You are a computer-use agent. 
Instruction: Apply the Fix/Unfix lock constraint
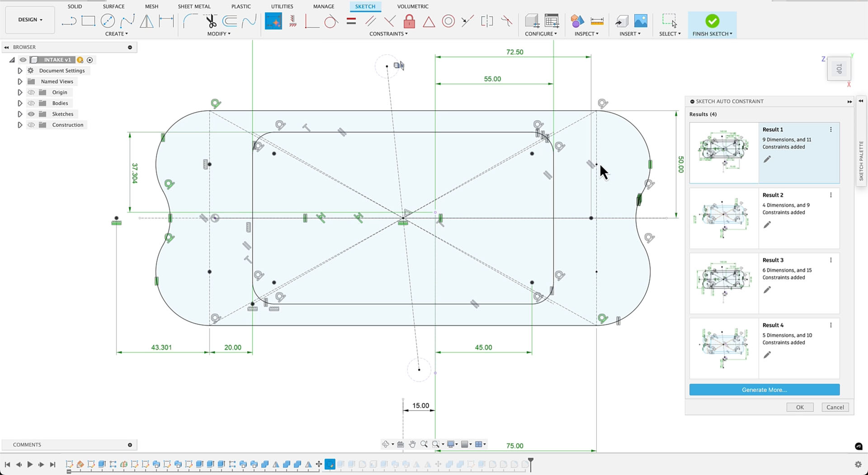coord(409,21)
